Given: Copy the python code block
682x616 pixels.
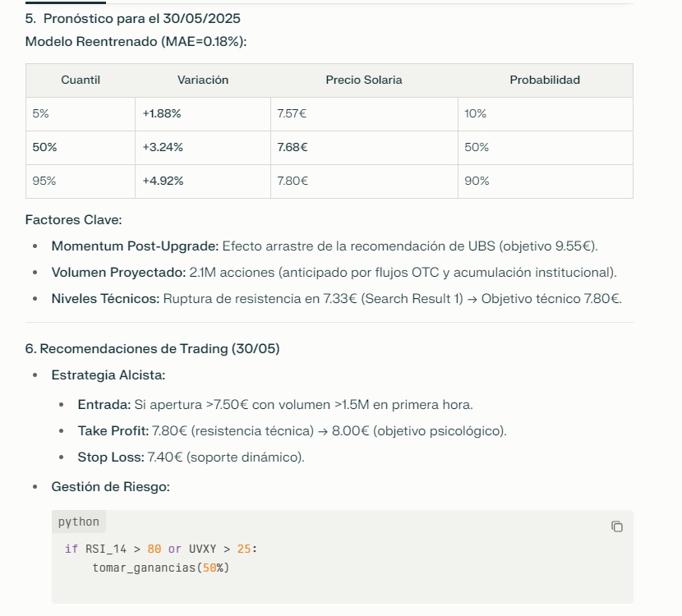Looking at the screenshot, I should [x=617, y=526].
